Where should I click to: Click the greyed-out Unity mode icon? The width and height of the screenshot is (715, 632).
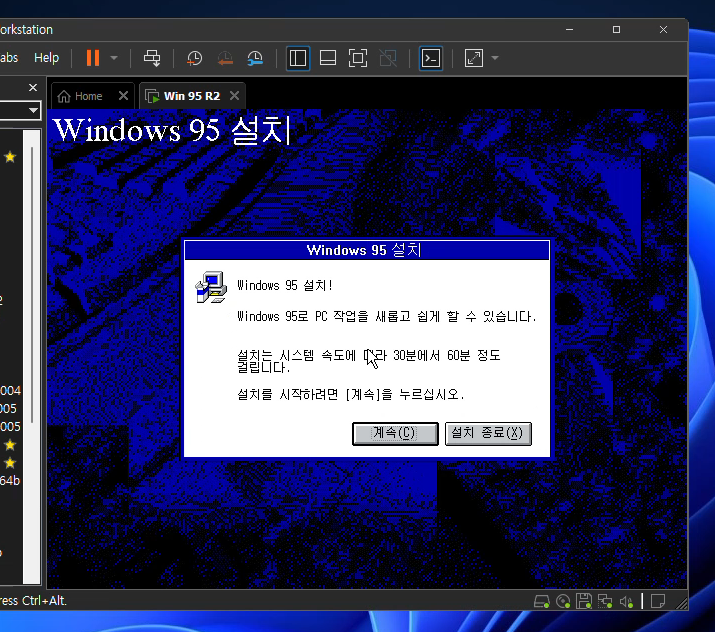coord(388,58)
